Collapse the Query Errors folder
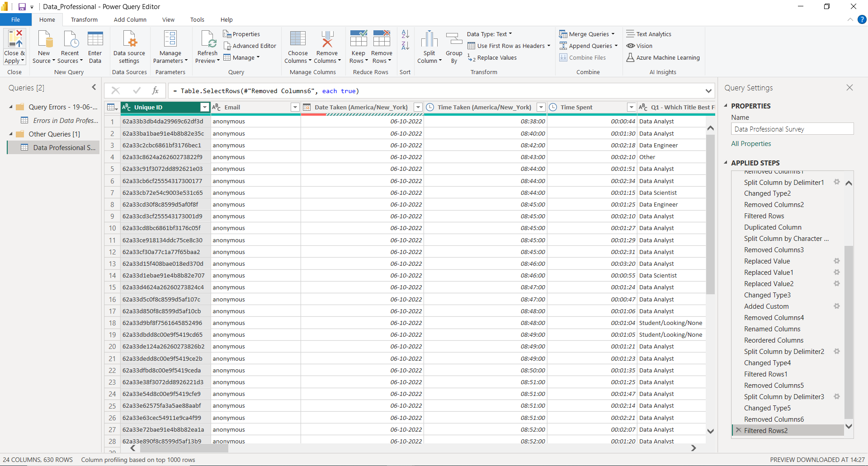868x466 pixels. point(11,107)
